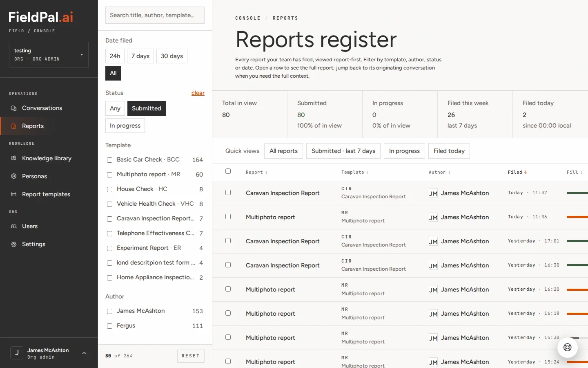Viewport: 588px width, 368px height.
Task: Choose the In progress quick view
Action: 404,151
